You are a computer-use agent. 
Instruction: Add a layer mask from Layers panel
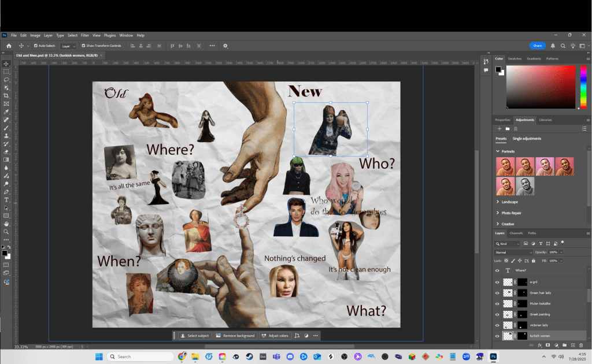[547, 345]
